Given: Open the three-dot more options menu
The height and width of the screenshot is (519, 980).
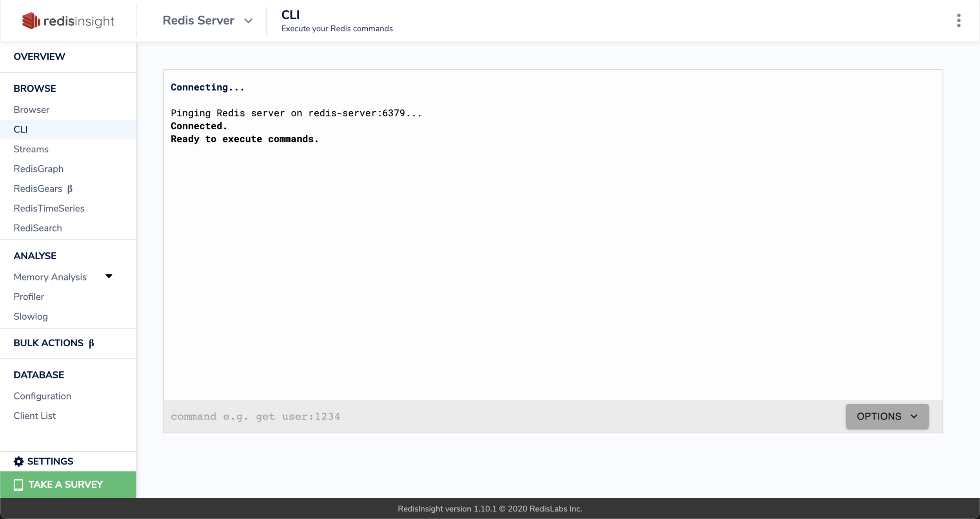Looking at the screenshot, I should (958, 20).
